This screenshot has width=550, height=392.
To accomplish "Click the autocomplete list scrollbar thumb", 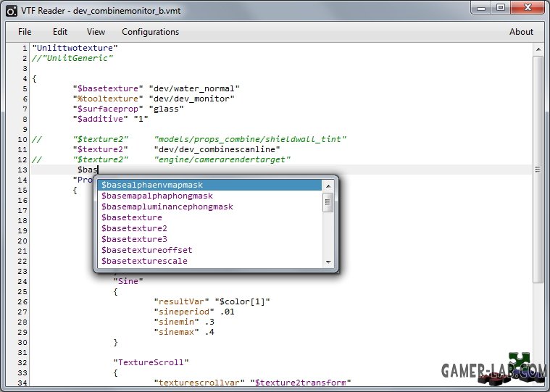I will [x=328, y=202].
